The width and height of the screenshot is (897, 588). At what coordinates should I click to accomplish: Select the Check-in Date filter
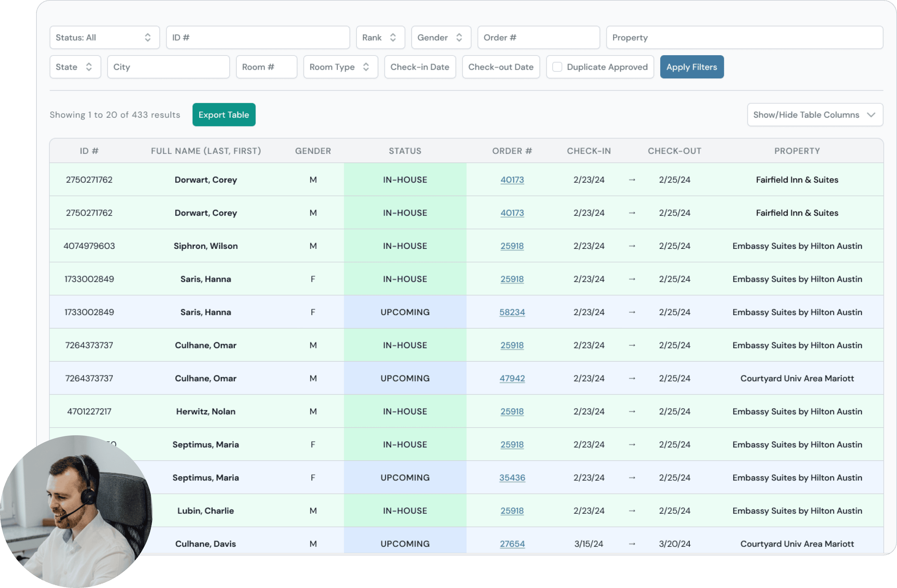pos(419,67)
